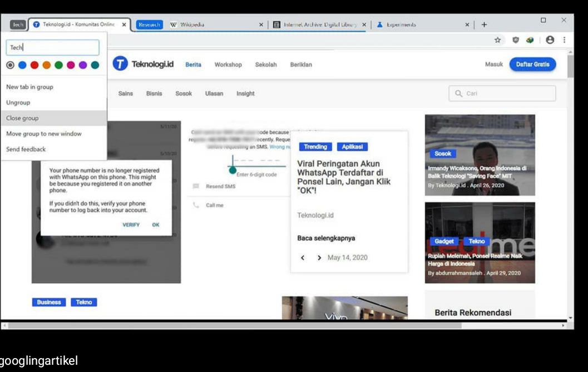
Task: Click the Gadget tag
Action: click(x=444, y=241)
